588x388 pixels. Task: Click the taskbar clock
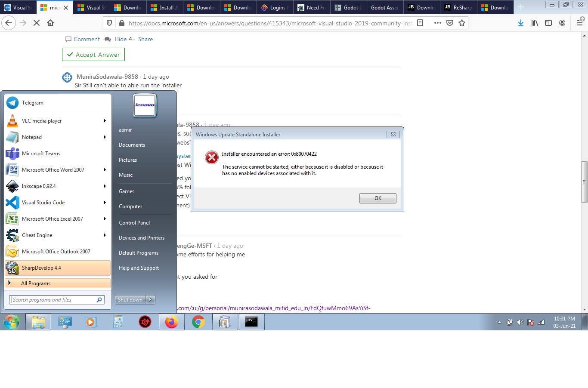click(564, 322)
